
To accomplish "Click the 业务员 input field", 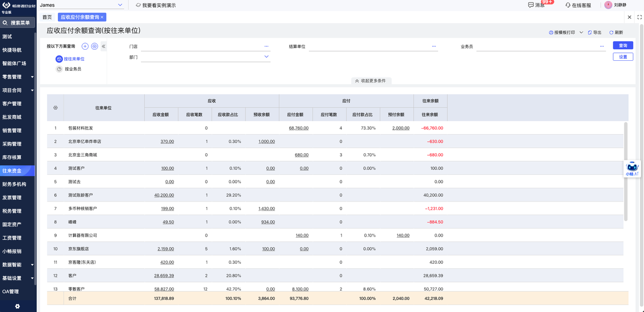I will click(x=541, y=46).
